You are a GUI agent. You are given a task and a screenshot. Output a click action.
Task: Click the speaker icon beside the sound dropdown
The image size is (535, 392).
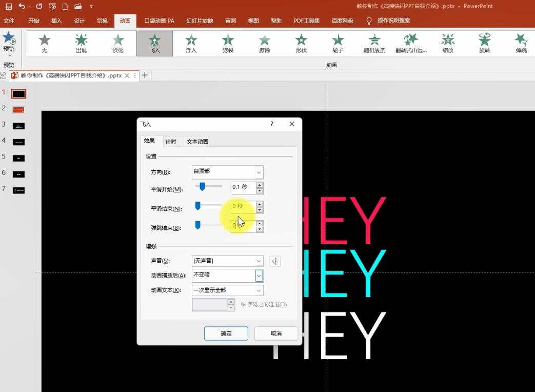pos(275,261)
